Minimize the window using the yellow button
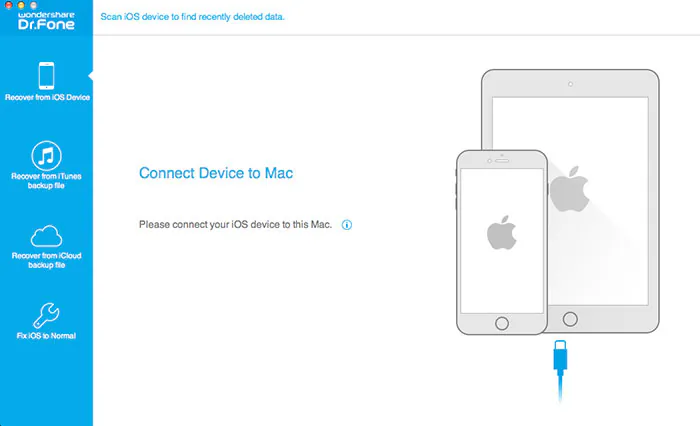This screenshot has width=700, height=426. pyautogui.click(x=21, y=5)
